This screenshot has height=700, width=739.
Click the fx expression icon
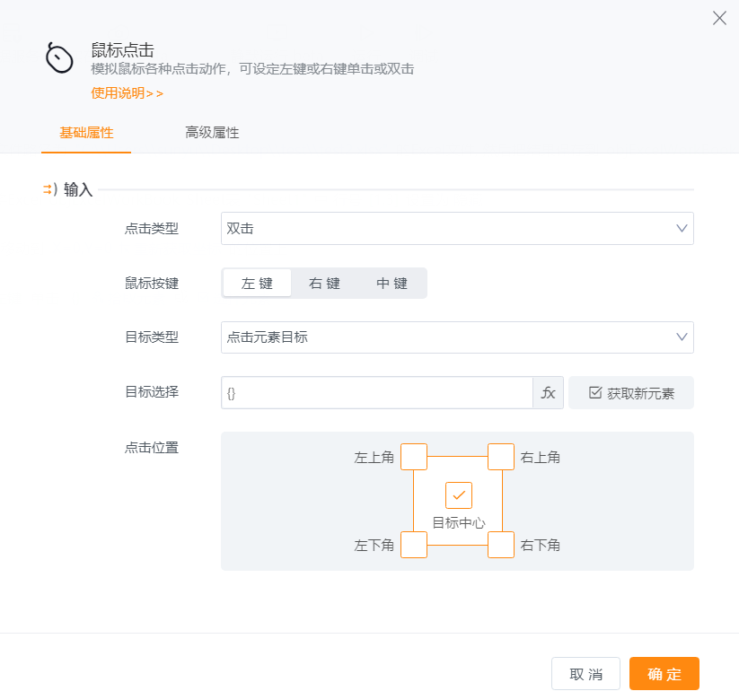point(548,393)
